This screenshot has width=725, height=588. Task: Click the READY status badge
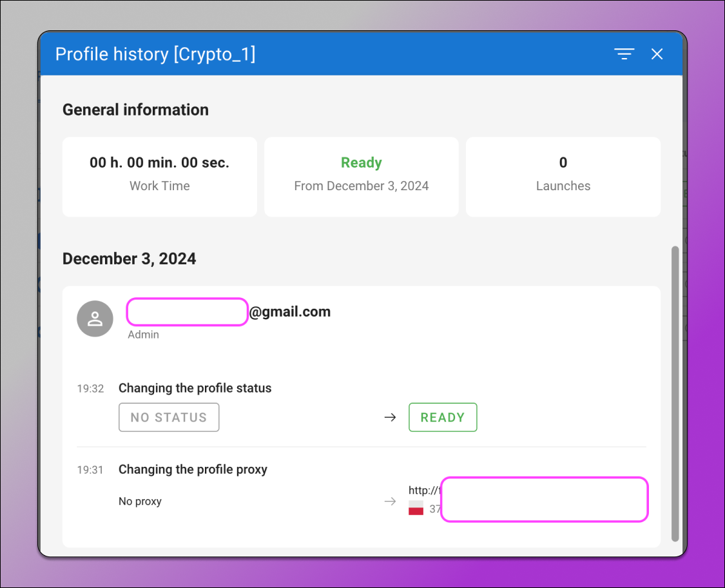[x=443, y=417]
